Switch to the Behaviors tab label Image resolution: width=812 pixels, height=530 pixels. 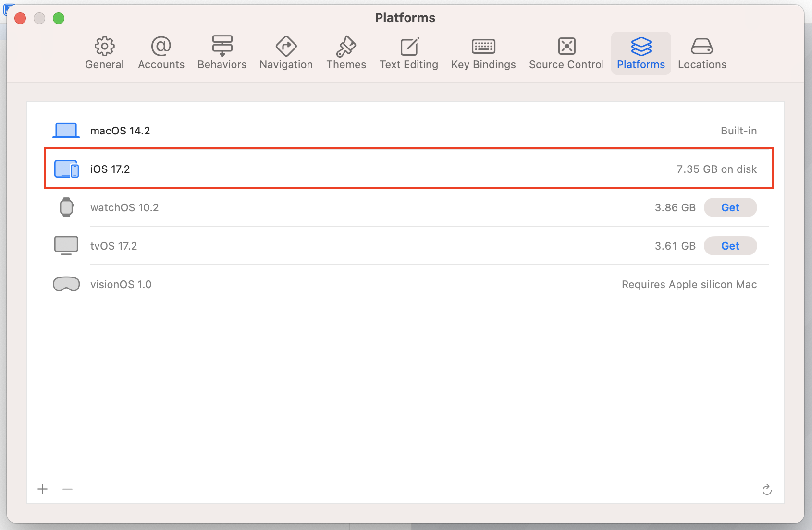point(222,64)
